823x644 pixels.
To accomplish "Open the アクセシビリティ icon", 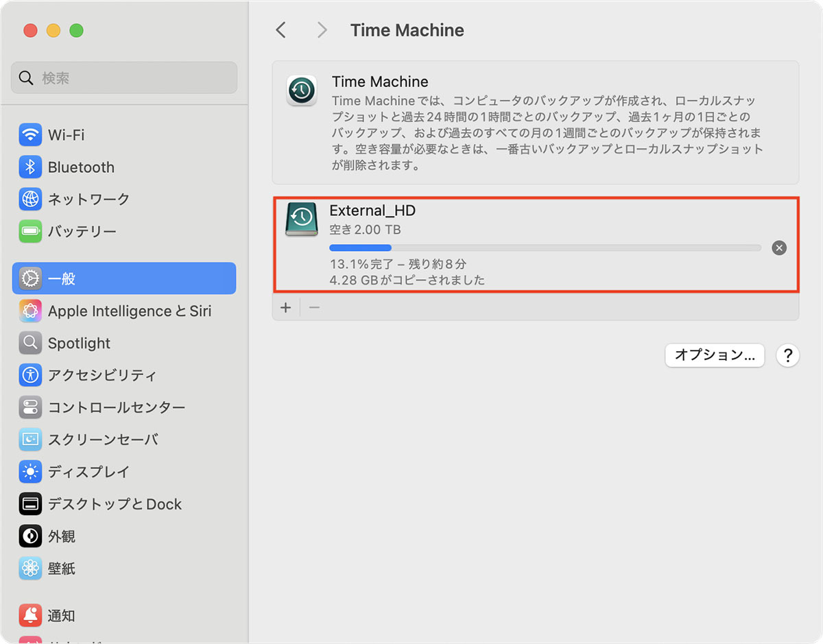I will (x=30, y=375).
